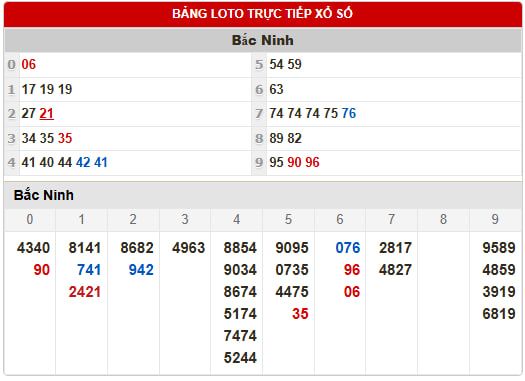Viewport: 525px width, 381px height.
Task: Click red number 2421 in column 1
Action: coord(85,292)
